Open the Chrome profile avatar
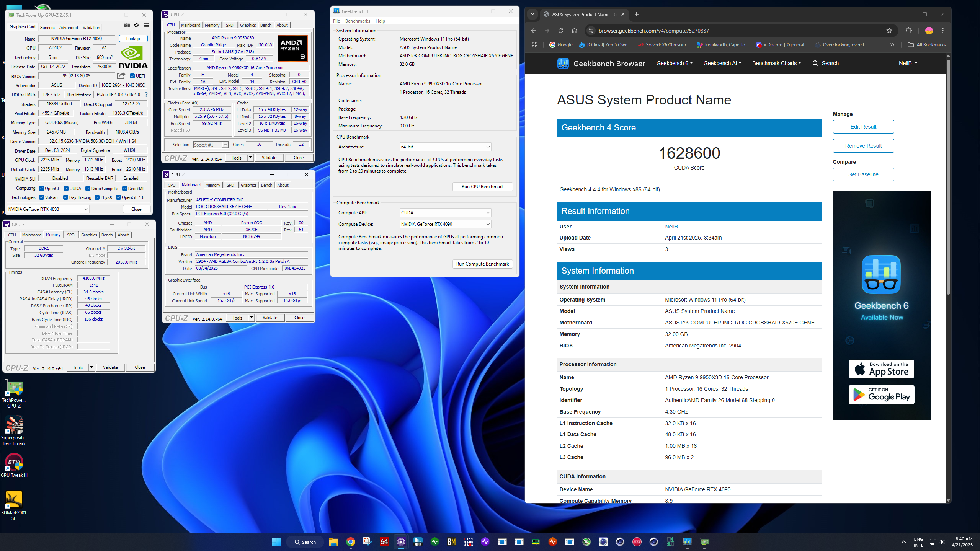 click(929, 31)
